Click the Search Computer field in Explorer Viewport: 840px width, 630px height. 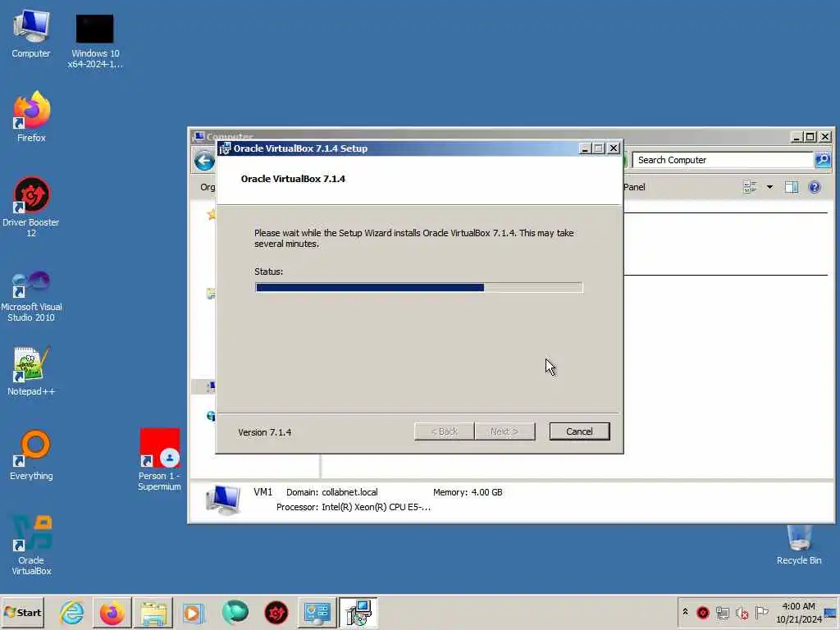point(723,160)
